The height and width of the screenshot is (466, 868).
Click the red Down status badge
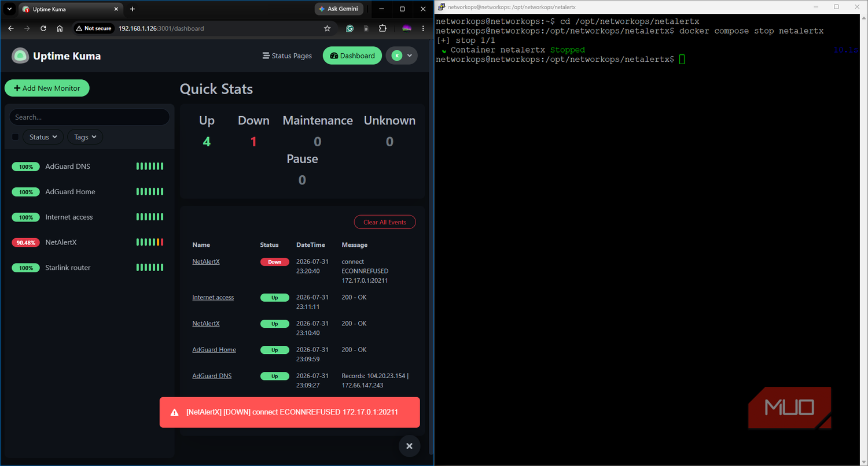pos(274,262)
